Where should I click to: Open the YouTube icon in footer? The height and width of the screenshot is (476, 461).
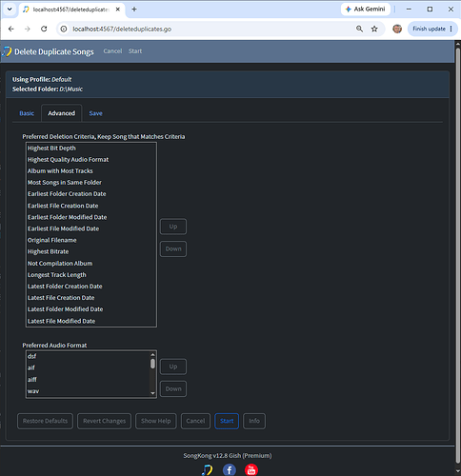click(251, 469)
